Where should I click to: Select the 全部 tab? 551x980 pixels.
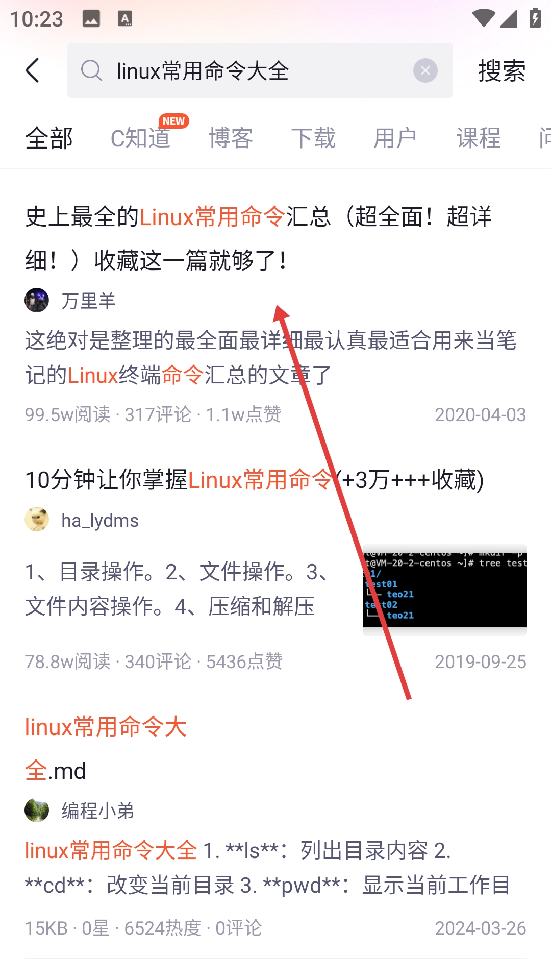click(49, 138)
